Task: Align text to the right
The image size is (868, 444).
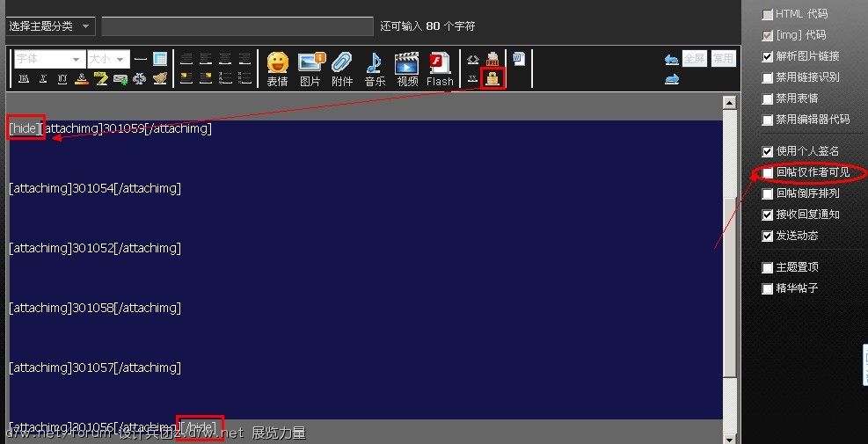Action: coord(244,59)
